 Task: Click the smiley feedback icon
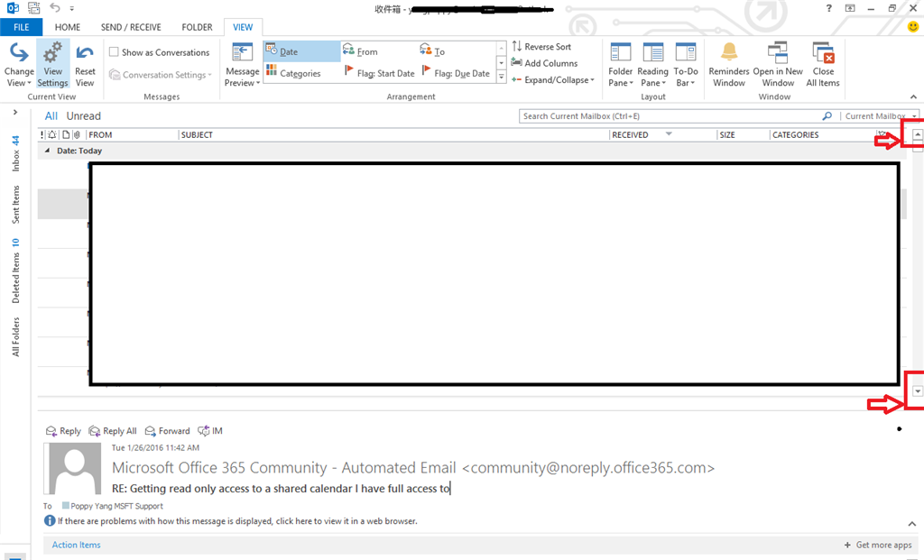coord(913,27)
